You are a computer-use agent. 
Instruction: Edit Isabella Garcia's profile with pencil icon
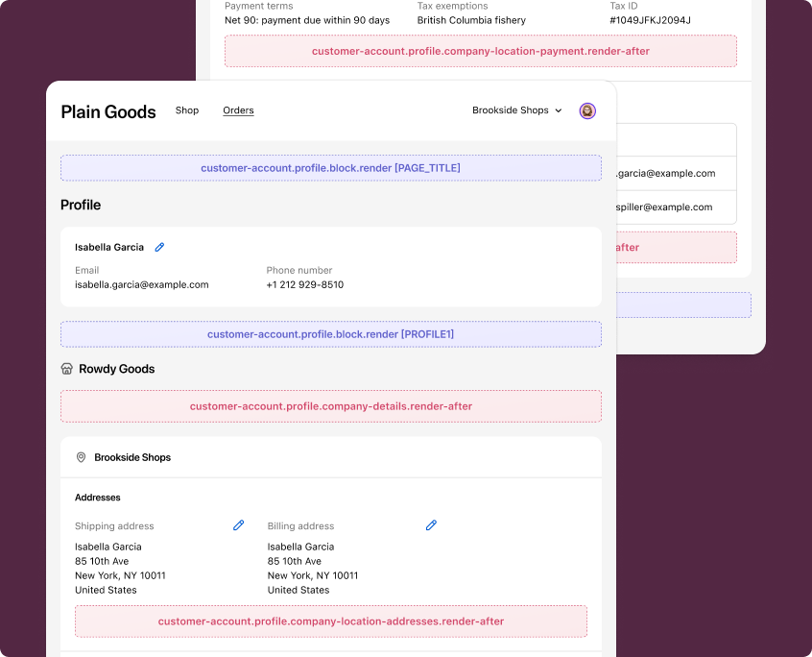click(x=159, y=247)
